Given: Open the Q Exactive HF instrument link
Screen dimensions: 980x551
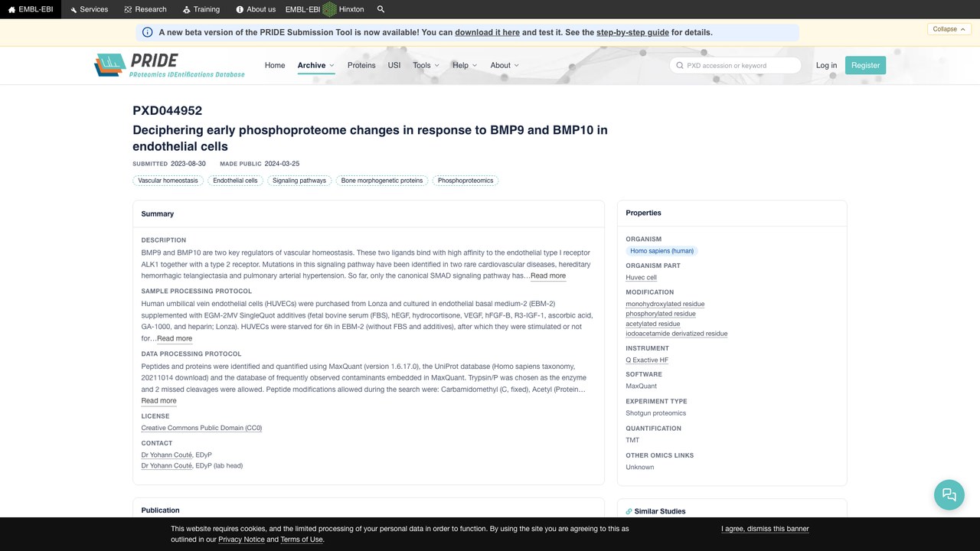Looking at the screenshot, I should click(x=647, y=360).
